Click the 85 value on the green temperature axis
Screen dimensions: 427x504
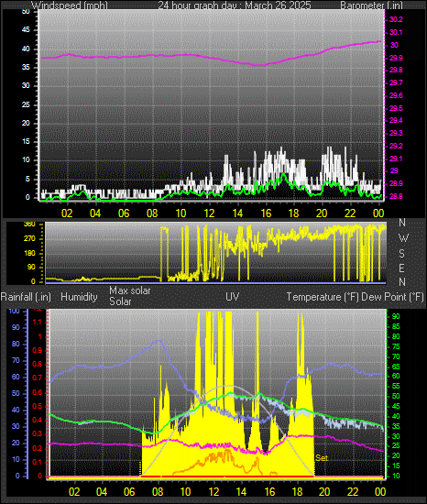pyautogui.click(x=396, y=327)
